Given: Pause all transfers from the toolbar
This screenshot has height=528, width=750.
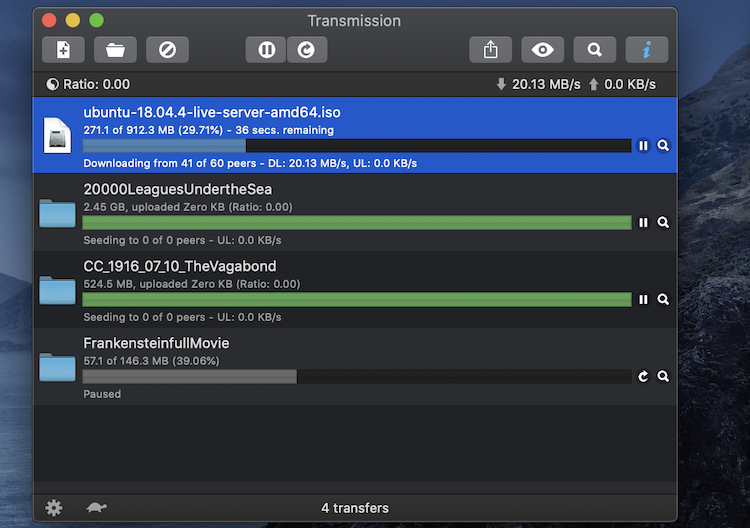Looking at the screenshot, I should (x=266, y=50).
